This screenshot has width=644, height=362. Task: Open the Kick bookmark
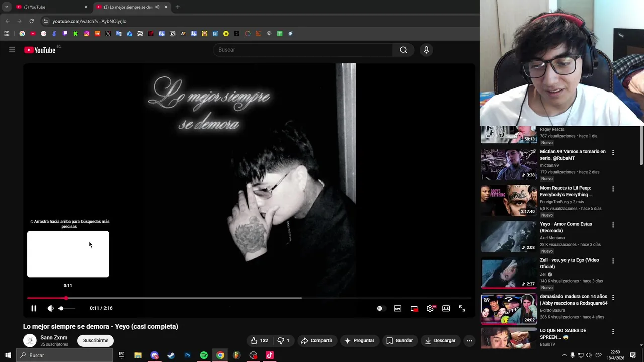(75, 34)
